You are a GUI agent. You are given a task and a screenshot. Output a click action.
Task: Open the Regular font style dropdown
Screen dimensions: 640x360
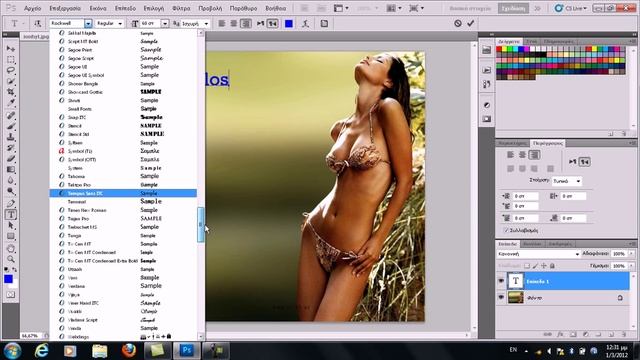pyautogui.click(x=120, y=24)
